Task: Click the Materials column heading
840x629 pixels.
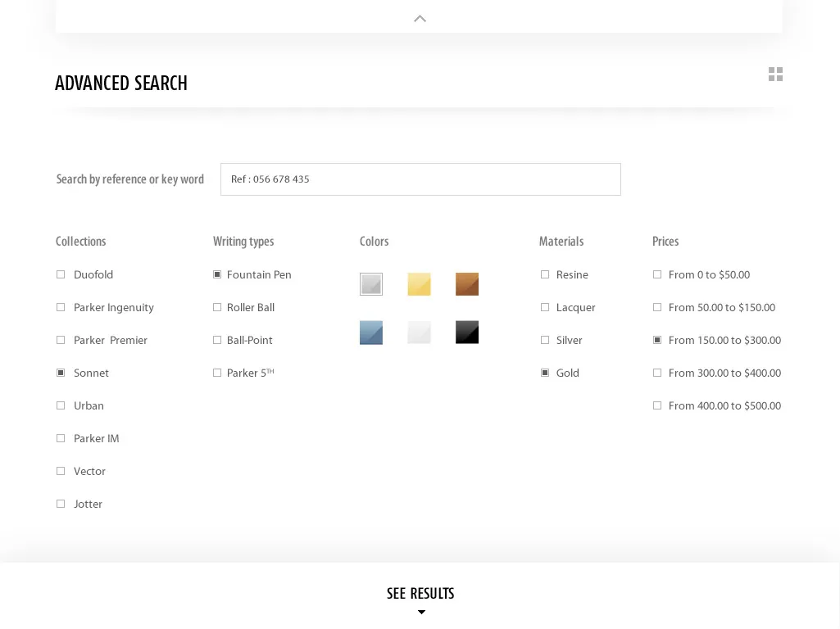Action: click(561, 242)
